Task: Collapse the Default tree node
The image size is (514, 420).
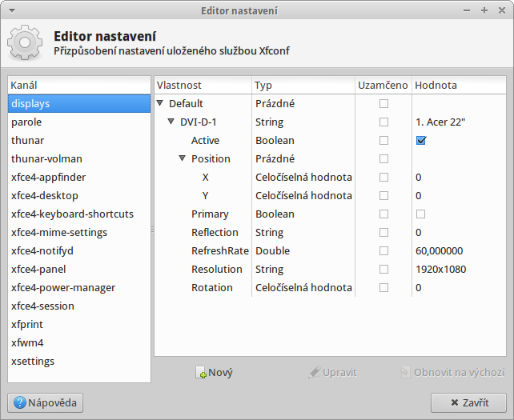Action: pyautogui.click(x=160, y=103)
